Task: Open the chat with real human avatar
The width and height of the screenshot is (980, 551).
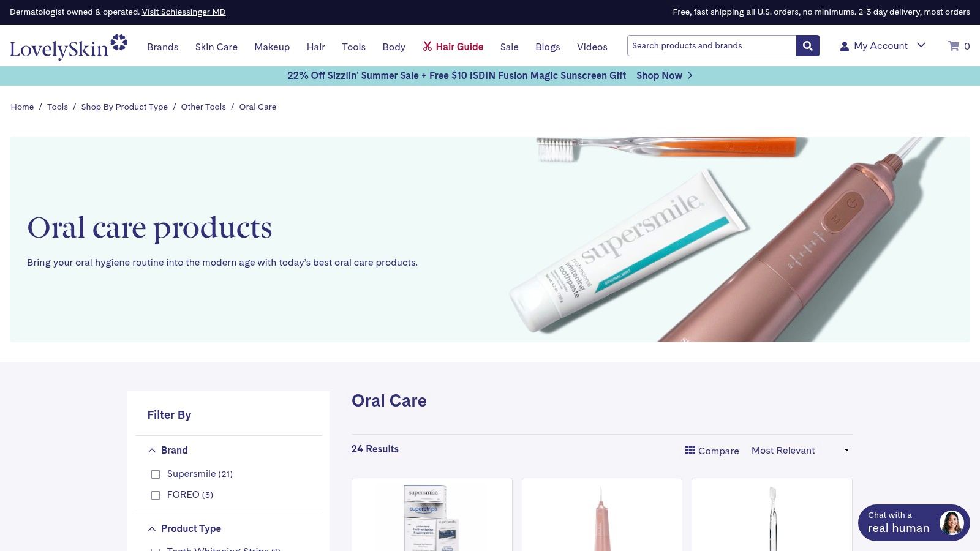Action: [951, 523]
